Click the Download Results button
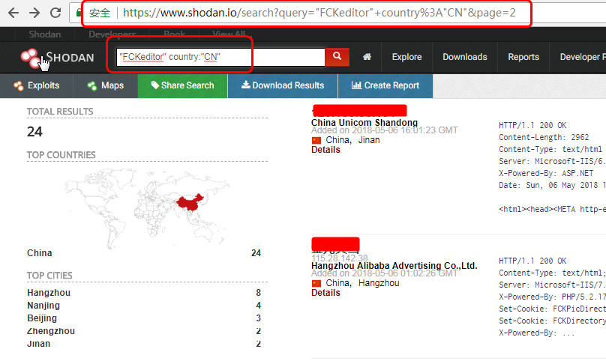 [x=283, y=85]
